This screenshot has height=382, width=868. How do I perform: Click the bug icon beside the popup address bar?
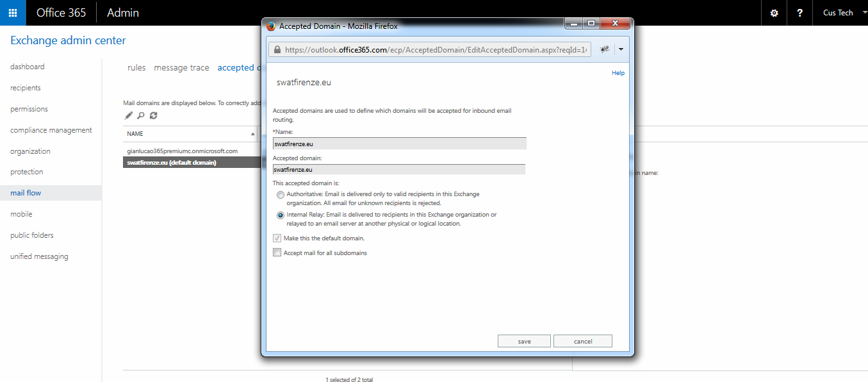pyautogui.click(x=604, y=49)
